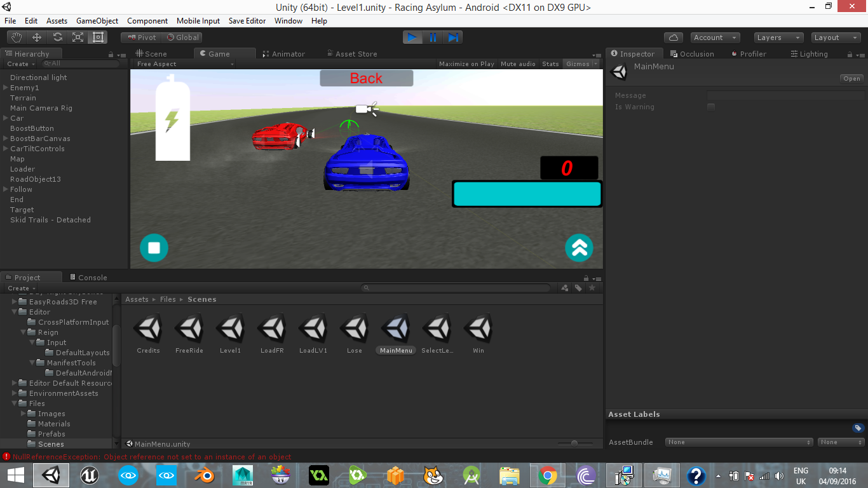The width and height of the screenshot is (868, 488).
Task: Select the Win scene asset
Action: pos(478,334)
